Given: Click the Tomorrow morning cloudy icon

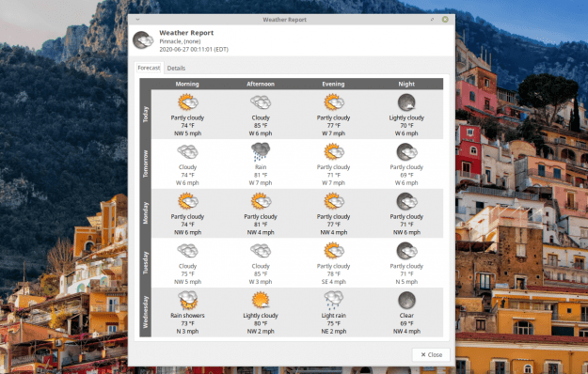Looking at the screenshot, I should pos(187,151).
